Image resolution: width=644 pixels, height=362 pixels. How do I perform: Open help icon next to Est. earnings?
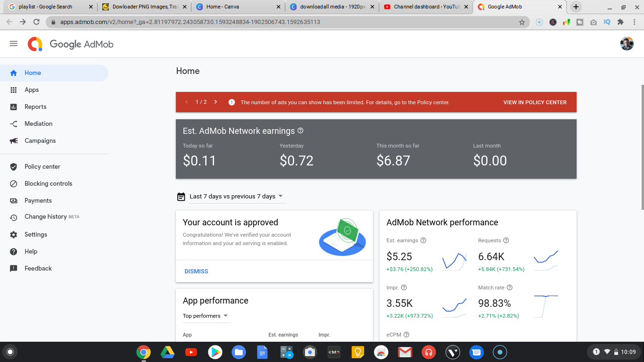click(x=423, y=240)
